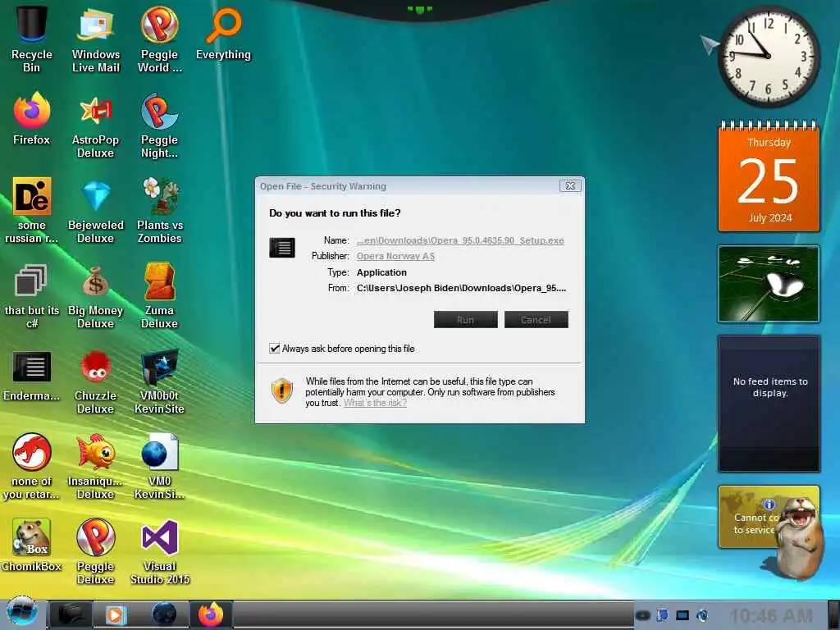The height and width of the screenshot is (630, 840).
Task: Select the Big Money Deluxe icon
Action: [95, 295]
